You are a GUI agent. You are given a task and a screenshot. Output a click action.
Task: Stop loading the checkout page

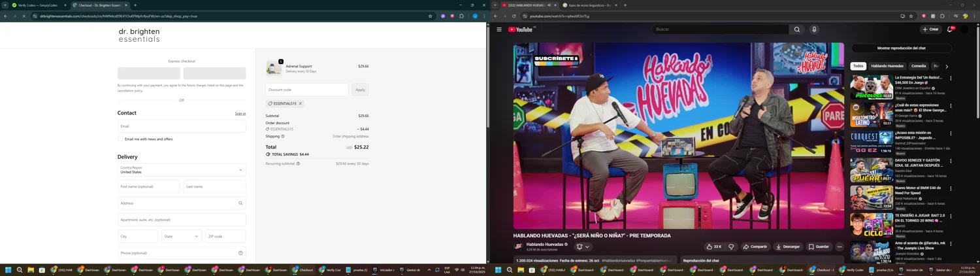24,16
